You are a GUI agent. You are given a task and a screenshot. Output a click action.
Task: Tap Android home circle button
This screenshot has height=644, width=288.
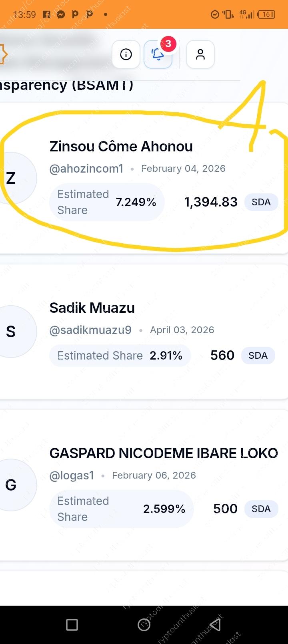point(144,625)
